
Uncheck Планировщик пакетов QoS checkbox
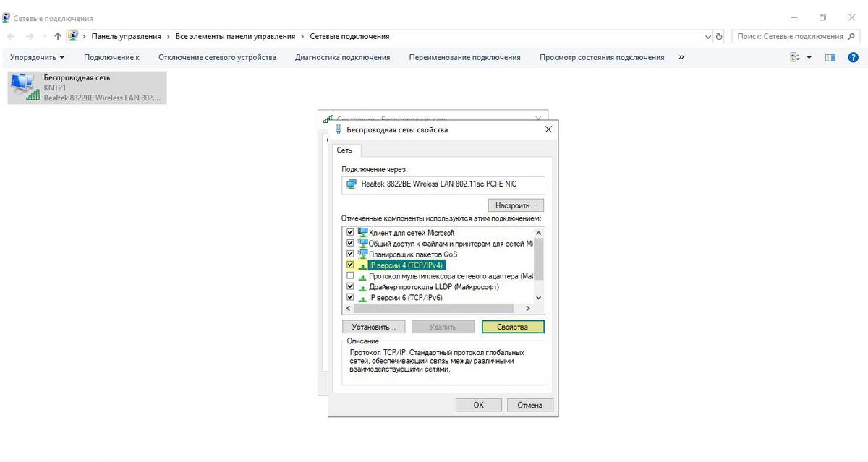(351, 254)
